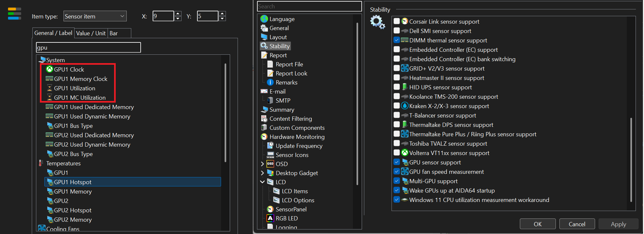This screenshot has height=234, width=644.
Task: Click the sensor filter field containing gpu
Action: (x=88, y=47)
